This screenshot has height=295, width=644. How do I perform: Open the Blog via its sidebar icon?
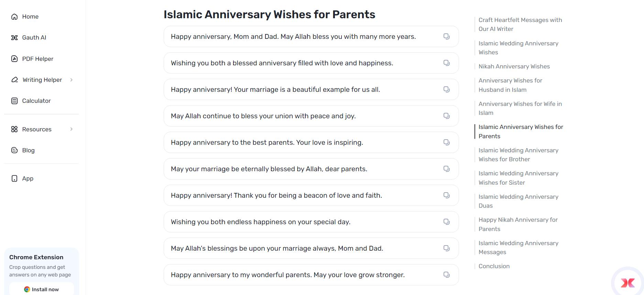14,150
